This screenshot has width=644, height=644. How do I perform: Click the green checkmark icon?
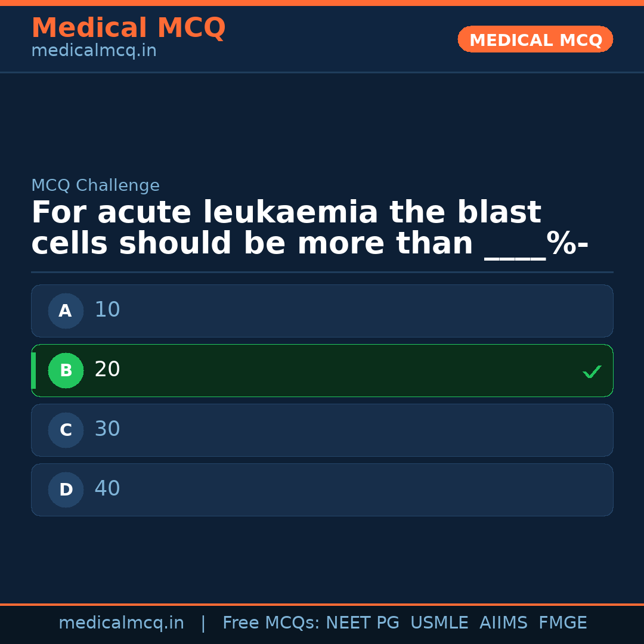pos(592,371)
